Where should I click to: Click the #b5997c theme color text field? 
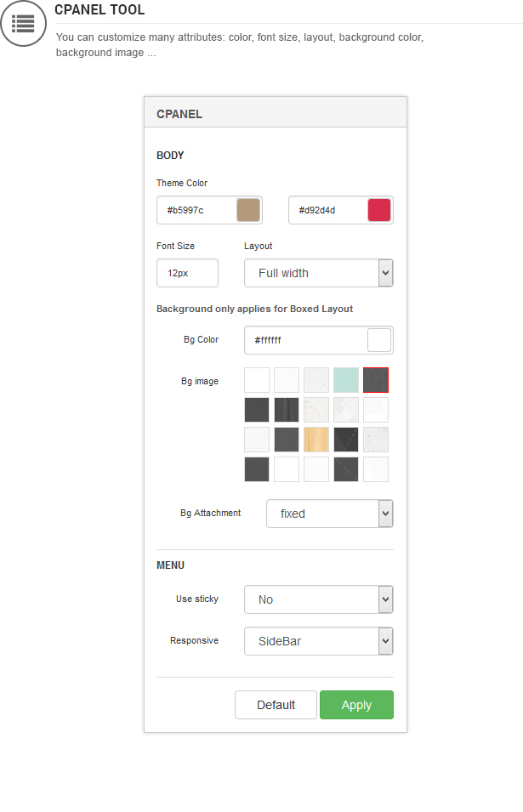coord(196,210)
